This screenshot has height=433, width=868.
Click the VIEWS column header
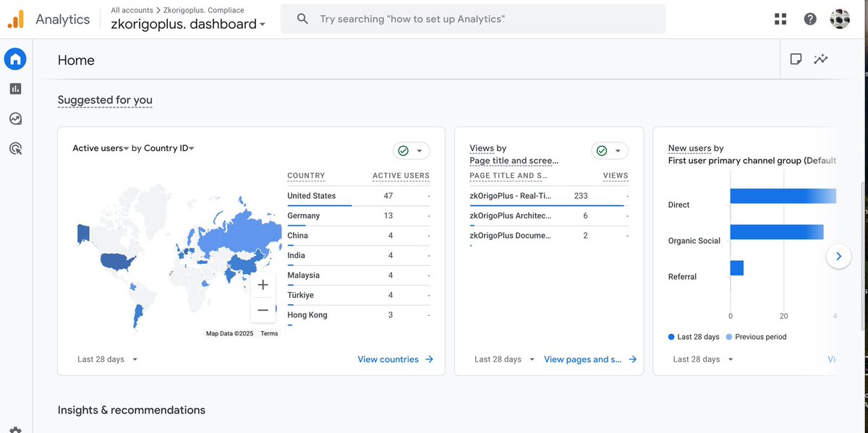pyautogui.click(x=616, y=176)
